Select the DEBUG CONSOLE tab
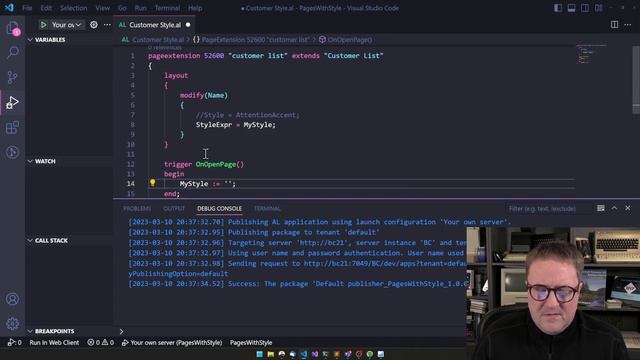Image resolution: width=640 pixels, height=360 pixels. click(219, 209)
